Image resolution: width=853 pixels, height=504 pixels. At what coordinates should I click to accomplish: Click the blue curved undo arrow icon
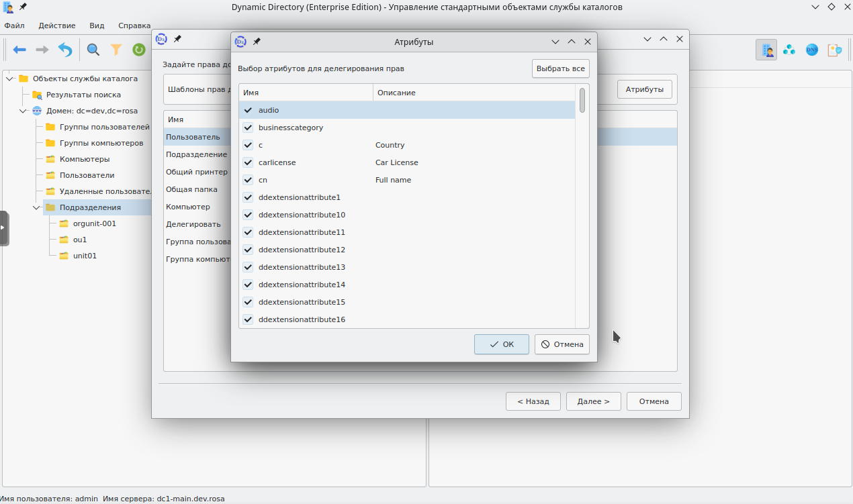tap(65, 50)
